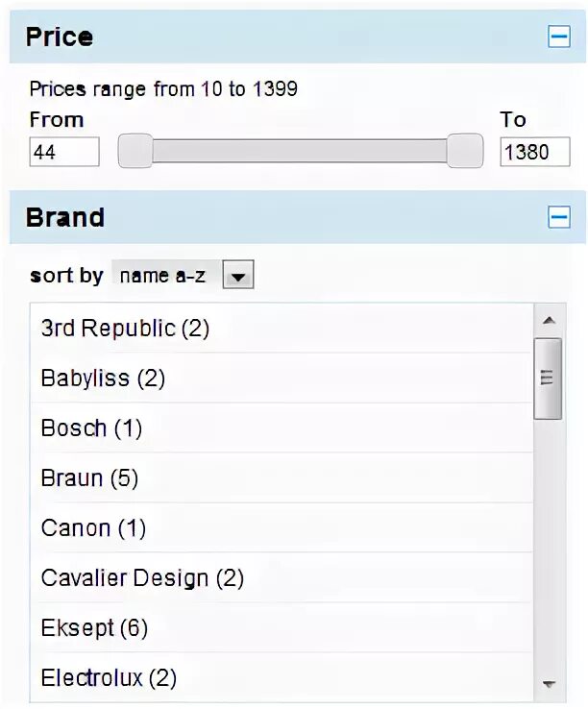Collapse the Brand section
The height and width of the screenshot is (709, 588).
click(558, 218)
